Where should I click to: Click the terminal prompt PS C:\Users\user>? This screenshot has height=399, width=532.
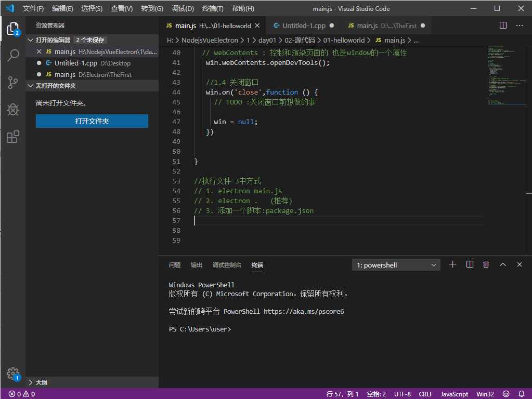pyautogui.click(x=200, y=329)
